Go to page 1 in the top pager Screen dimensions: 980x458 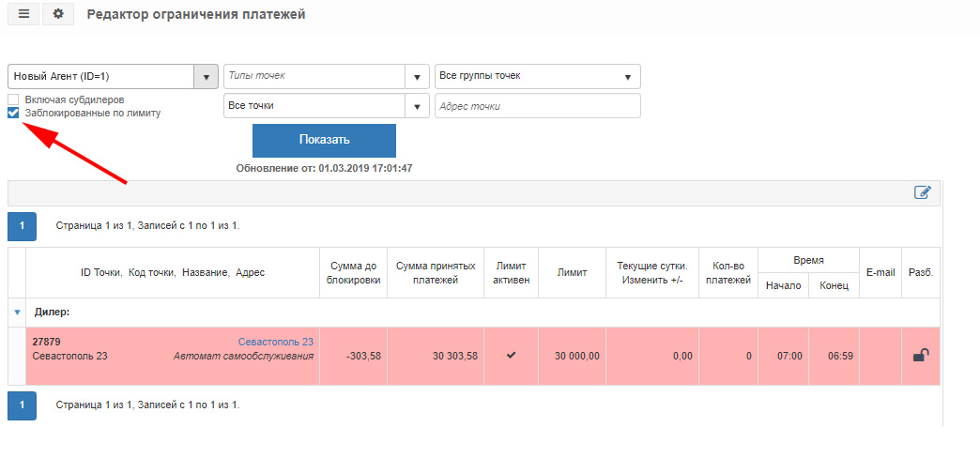tap(22, 226)
